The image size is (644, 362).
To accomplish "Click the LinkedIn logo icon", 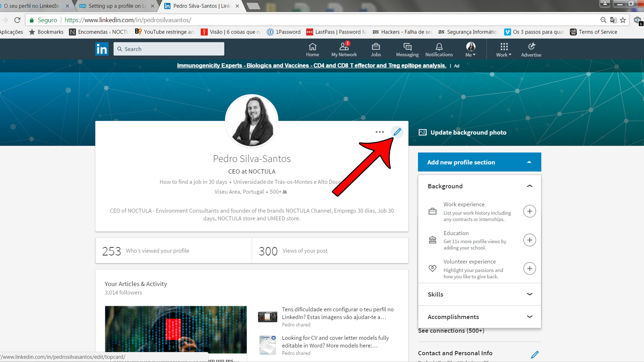I will coord(102,49).
